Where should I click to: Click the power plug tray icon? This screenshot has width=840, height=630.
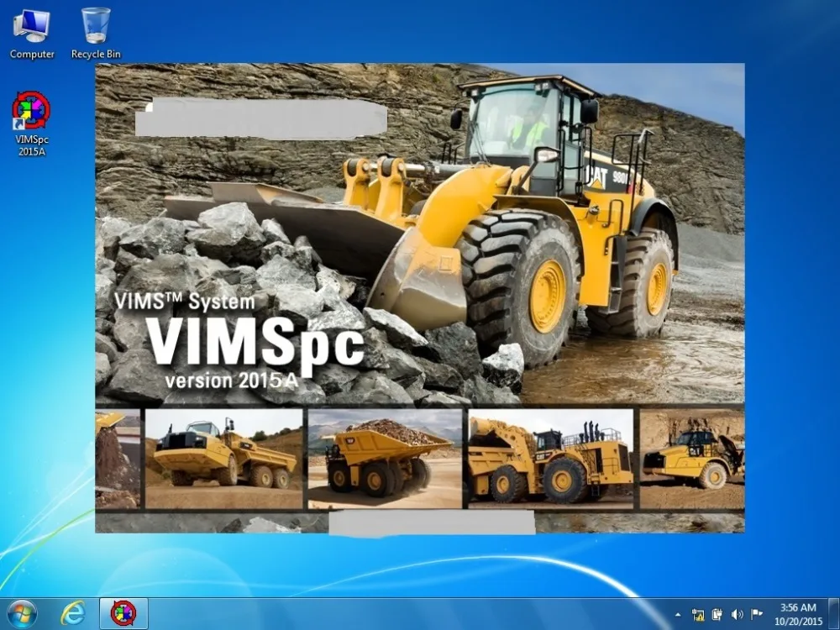(717, 614)
